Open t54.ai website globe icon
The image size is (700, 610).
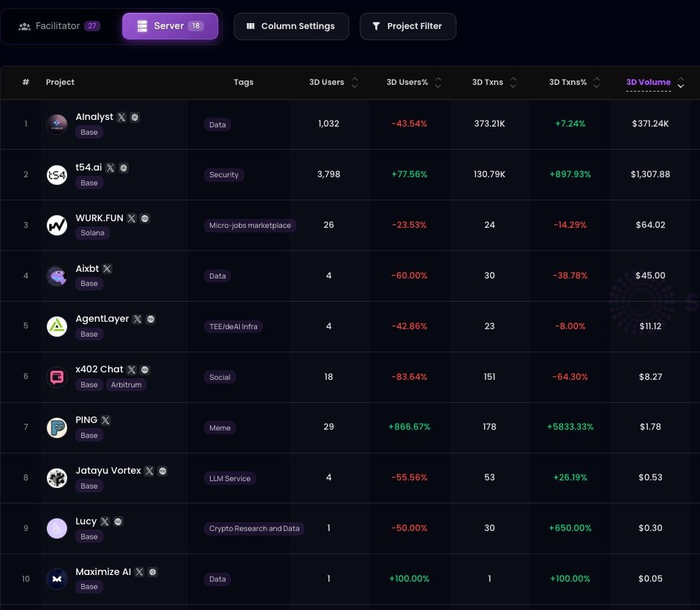[124, 168]
